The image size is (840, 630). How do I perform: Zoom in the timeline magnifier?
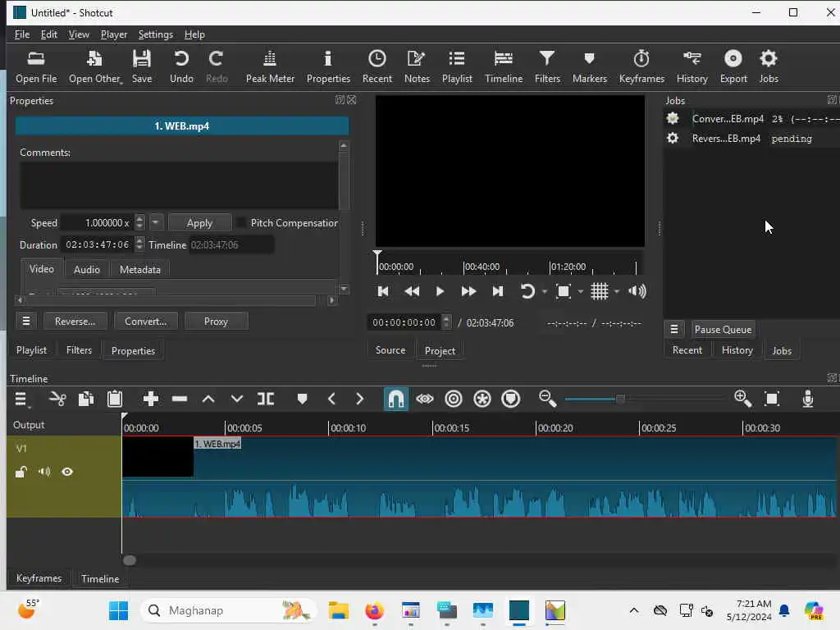[742, 399]
